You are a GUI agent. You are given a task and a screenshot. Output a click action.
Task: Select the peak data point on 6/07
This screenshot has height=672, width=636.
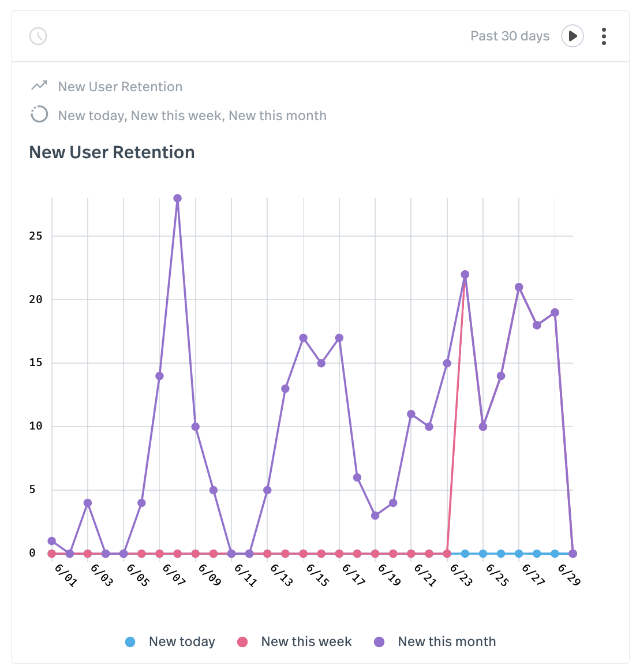(177, 199)
